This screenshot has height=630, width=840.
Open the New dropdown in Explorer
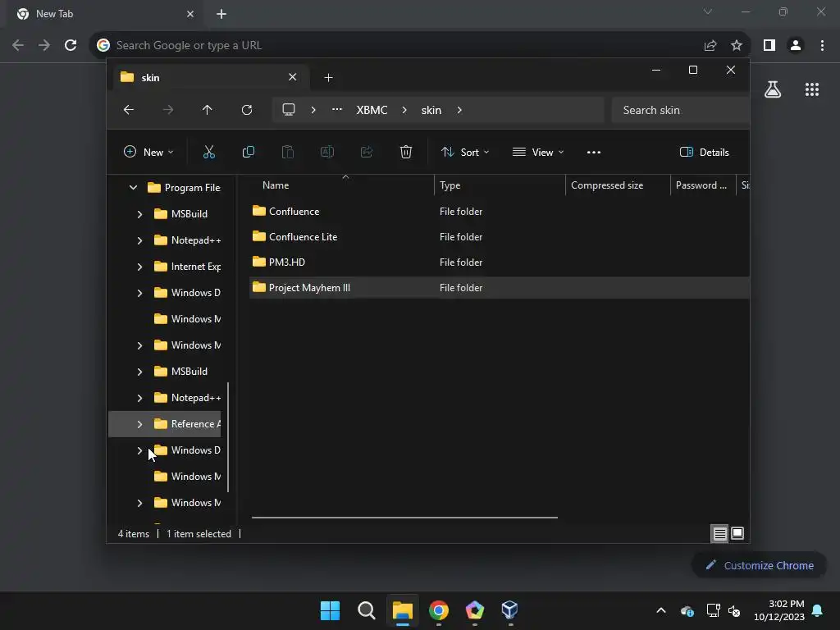148,152
